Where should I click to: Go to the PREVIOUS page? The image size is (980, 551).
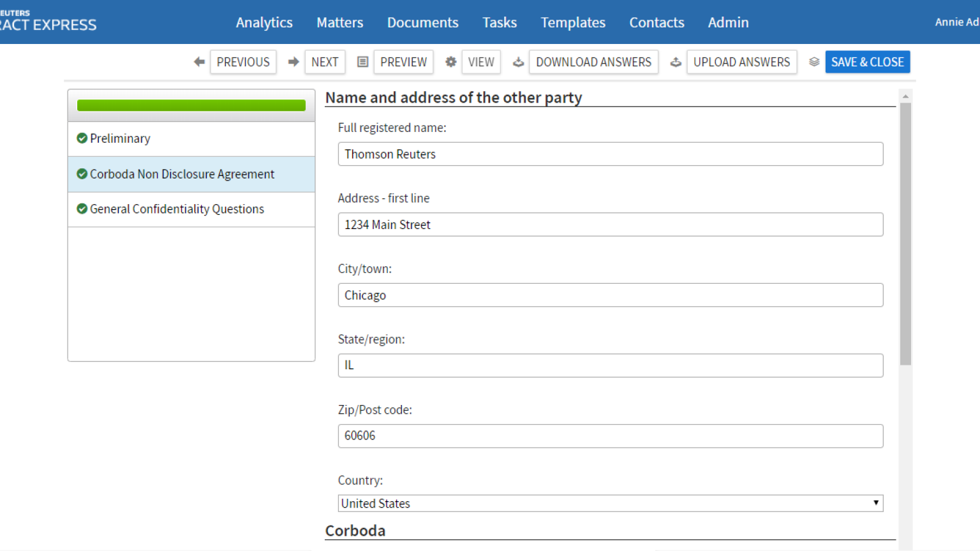click(x=243, y=62)
